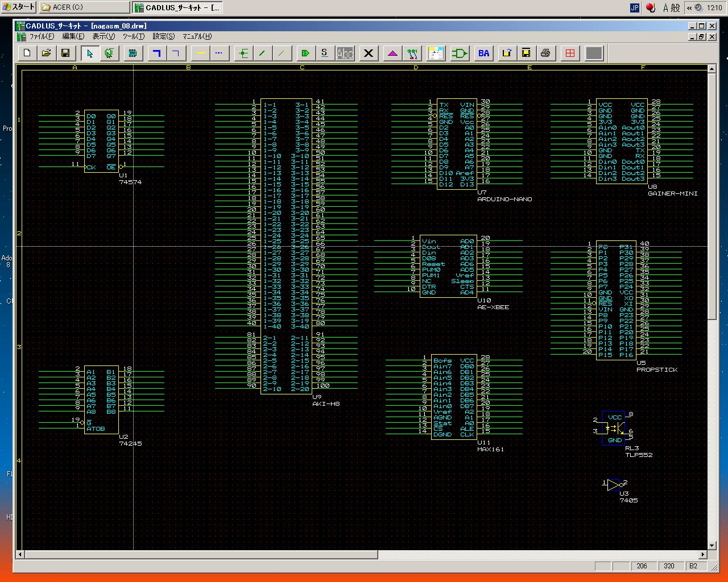Click the open folder icon

47,53
